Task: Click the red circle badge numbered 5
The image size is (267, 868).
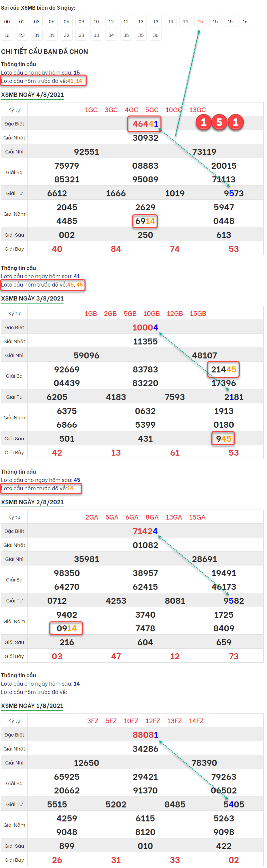Action: (x=219, y=122)
